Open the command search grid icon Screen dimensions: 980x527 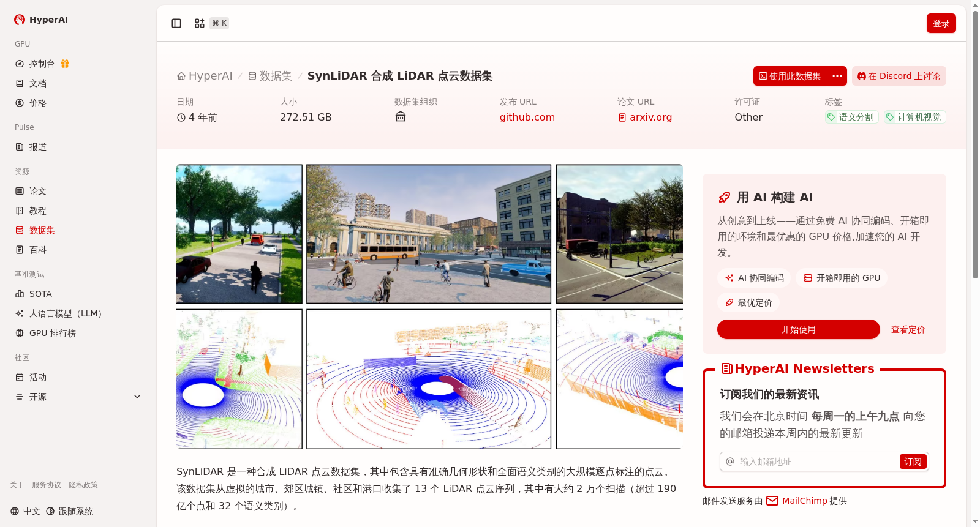200,23
